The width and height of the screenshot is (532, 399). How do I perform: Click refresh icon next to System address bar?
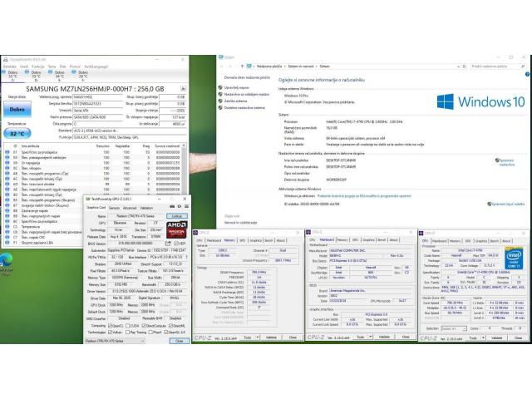(x=465, y=66)
